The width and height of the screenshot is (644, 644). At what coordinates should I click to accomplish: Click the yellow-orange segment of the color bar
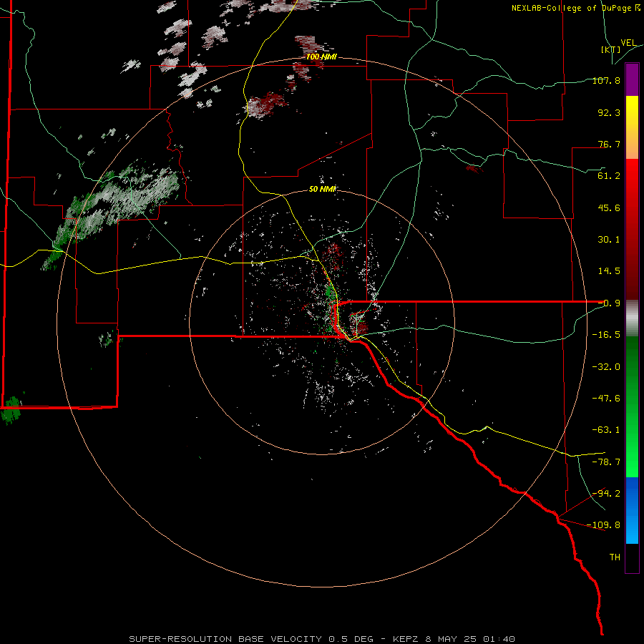[632, 127]
